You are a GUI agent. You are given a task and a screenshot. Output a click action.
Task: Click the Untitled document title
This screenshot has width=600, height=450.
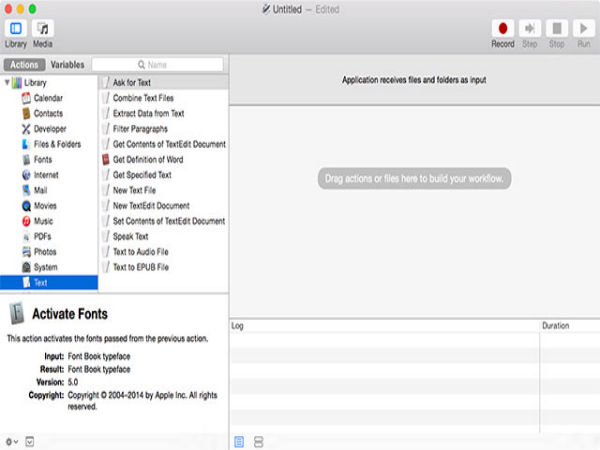tap(287, 9)
